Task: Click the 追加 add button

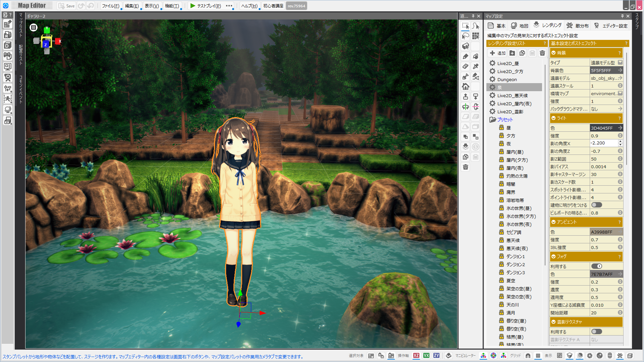Action: click(497, 53)
